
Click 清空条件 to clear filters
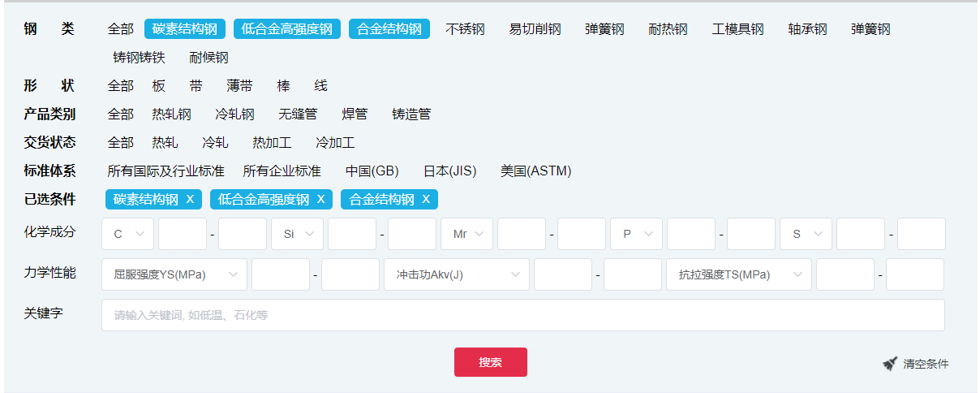[926, 364]
